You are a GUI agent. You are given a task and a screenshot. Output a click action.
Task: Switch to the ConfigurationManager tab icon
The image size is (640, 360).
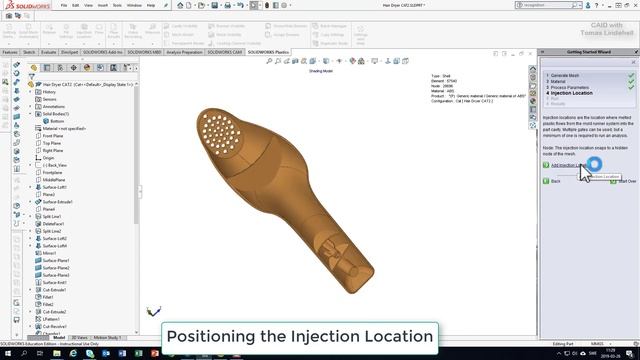coord(60,68)
